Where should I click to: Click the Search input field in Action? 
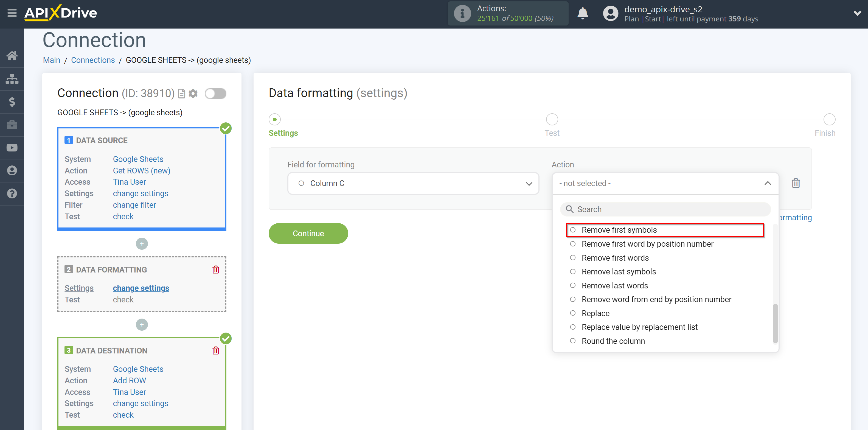[665, 209]
